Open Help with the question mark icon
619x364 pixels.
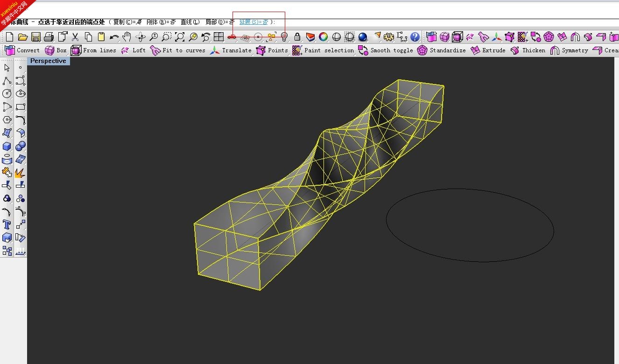click(x=415, y=37)
